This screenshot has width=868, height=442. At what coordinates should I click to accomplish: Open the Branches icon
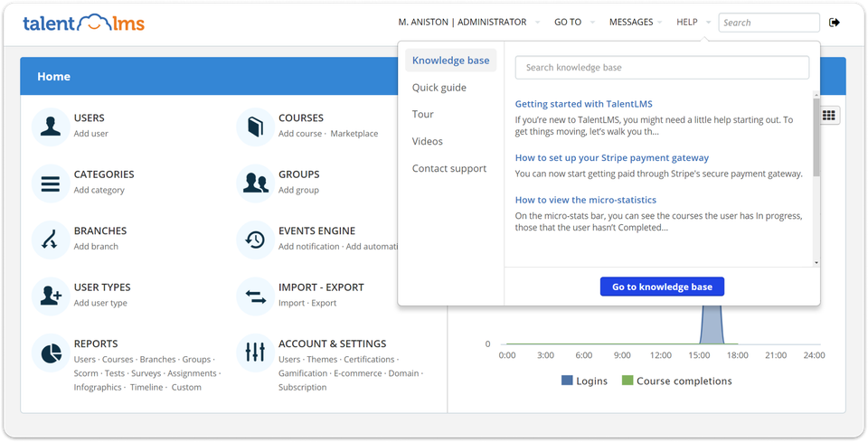pos(51,240)
